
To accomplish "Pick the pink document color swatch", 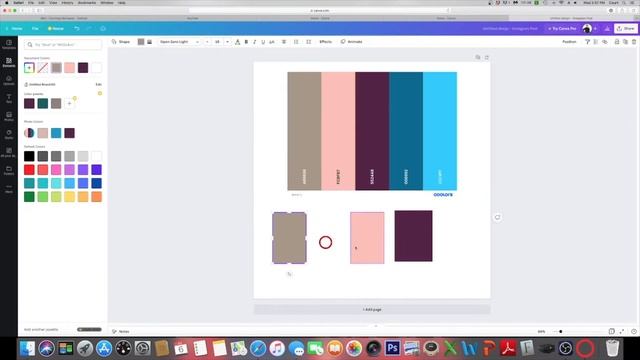I will pos(69,68).
